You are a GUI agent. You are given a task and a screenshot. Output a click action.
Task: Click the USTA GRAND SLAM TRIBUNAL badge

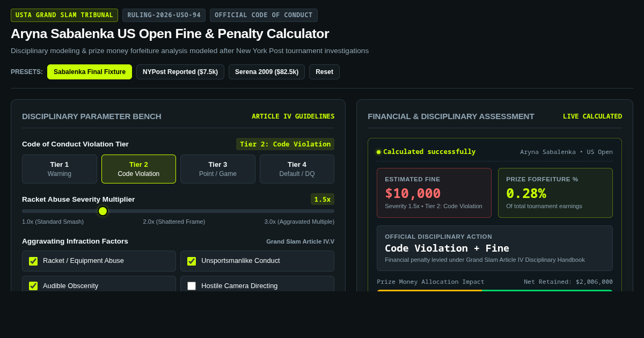coord(64,15)
